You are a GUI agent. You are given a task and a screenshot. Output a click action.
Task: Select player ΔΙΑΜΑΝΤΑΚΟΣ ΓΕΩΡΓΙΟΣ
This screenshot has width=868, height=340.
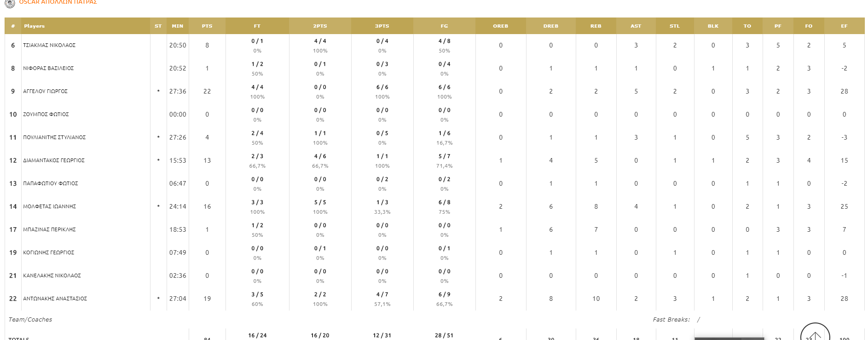click(x=54, y=161)
